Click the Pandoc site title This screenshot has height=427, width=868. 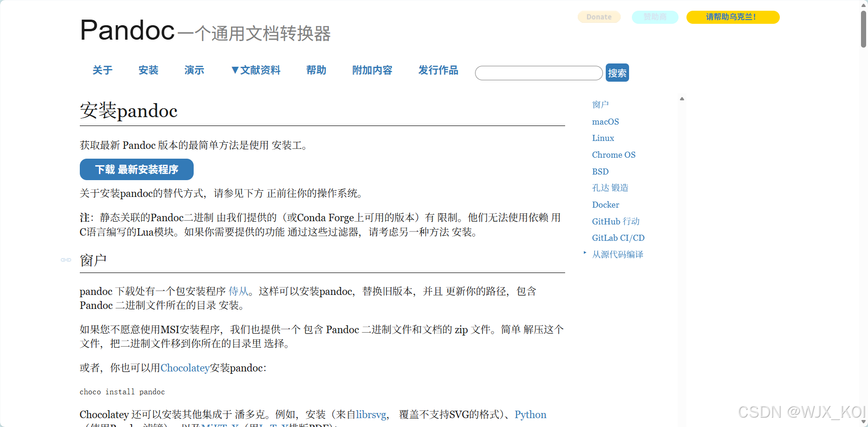[127, 30]
